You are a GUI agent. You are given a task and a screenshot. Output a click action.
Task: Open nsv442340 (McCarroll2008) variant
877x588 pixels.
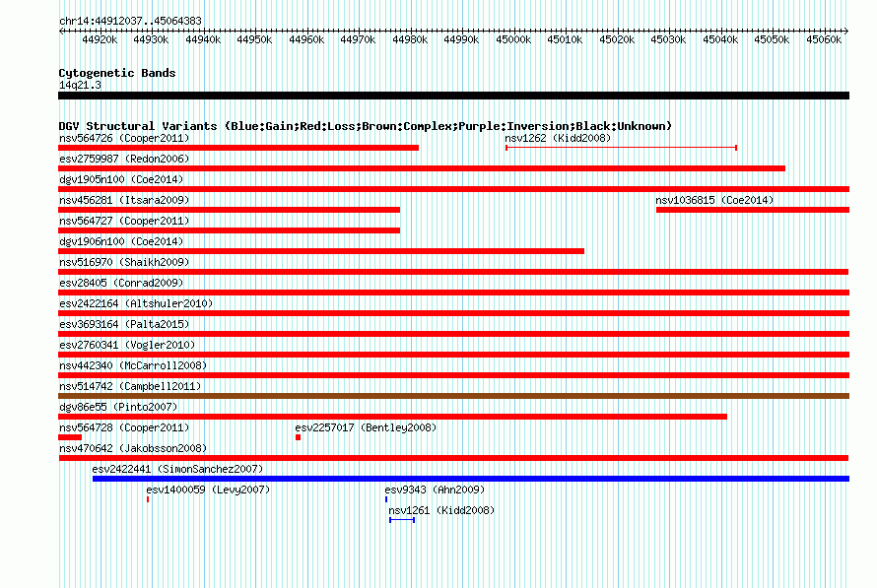click(133, 365)
